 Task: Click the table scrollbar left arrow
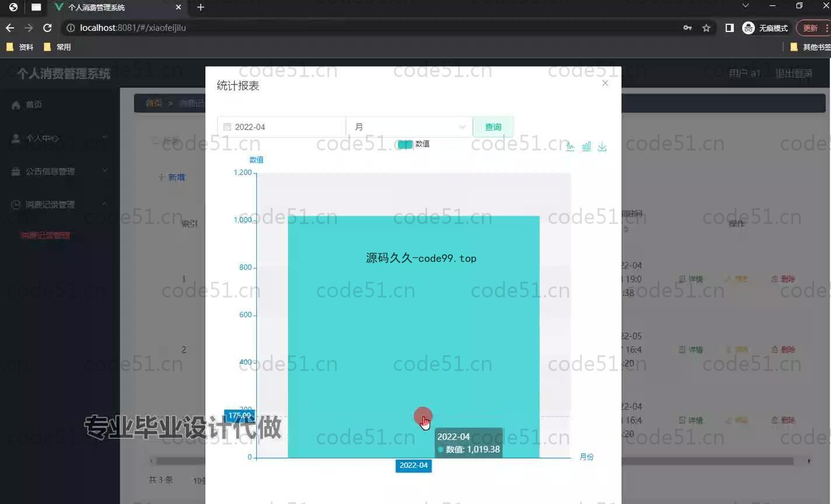point(152,461)
